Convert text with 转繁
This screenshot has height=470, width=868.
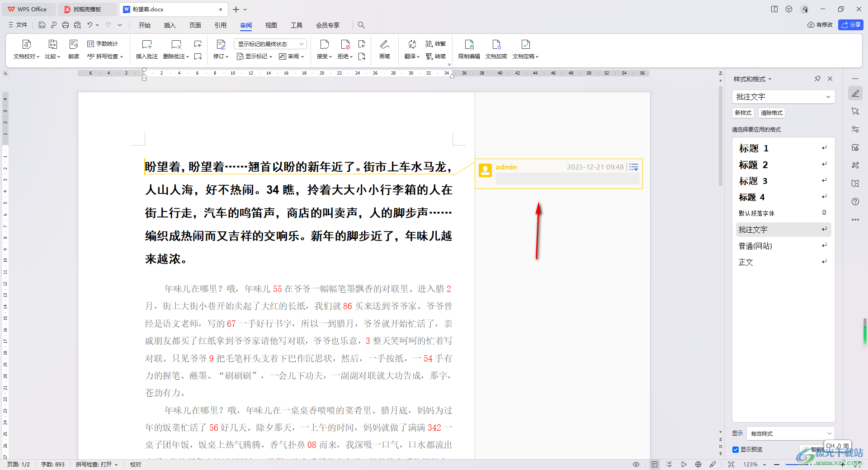[436, 44]
